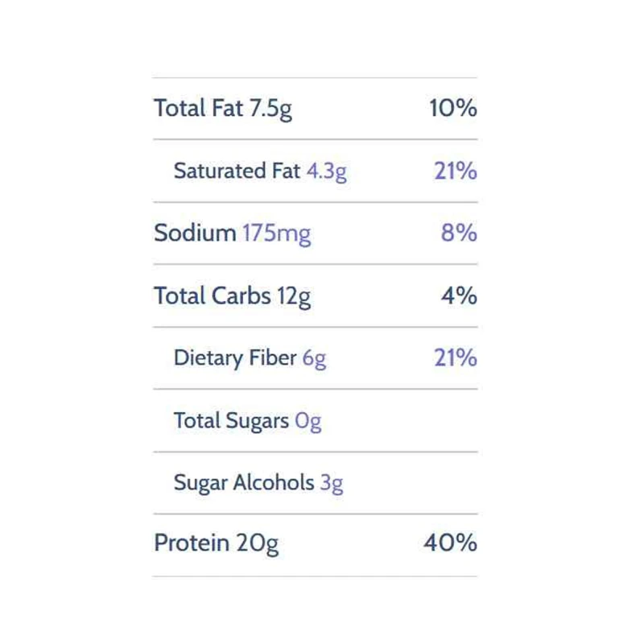Image resolution: width=644 pixels, height=644 pixels.
Task: Select the 3g Sugar Alcohols amount
Action: [332, 483]
